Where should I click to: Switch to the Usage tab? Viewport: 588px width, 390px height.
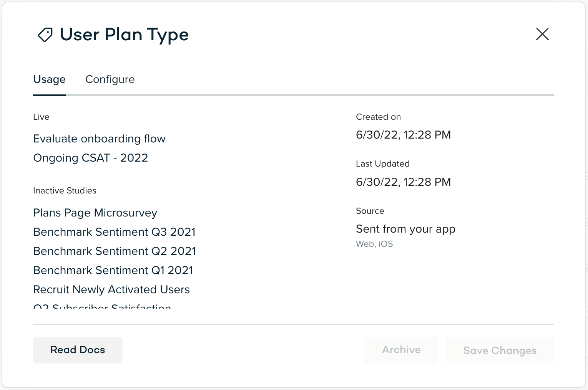pos(49,79)
